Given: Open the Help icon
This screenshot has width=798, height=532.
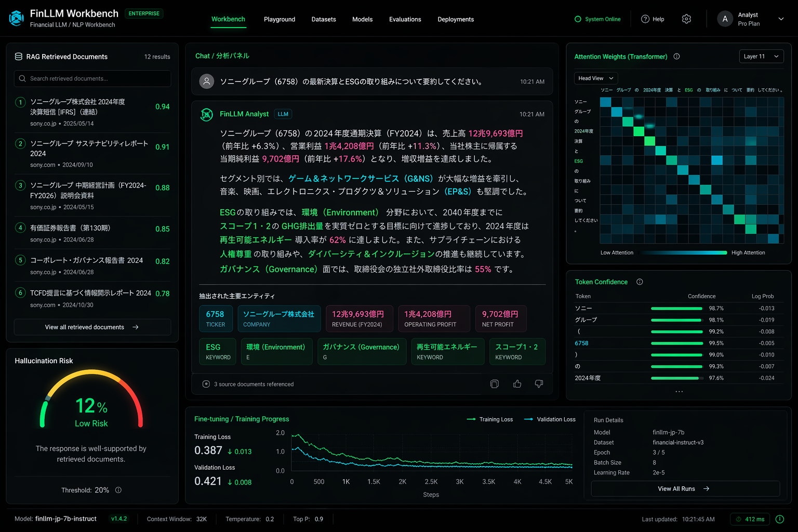Looking at the screenshot, I should click(x=645, y=19).
